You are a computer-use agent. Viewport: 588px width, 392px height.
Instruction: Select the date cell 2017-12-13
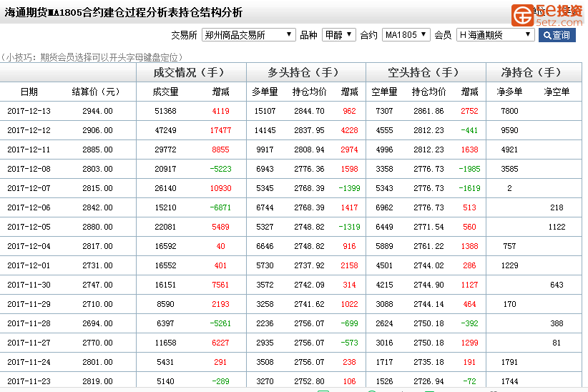point(29,111)
